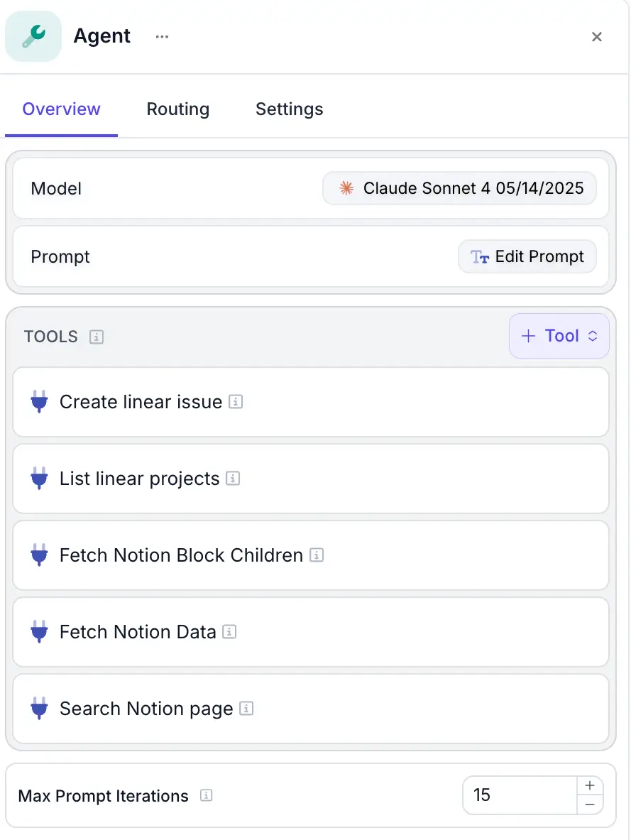631x840 pixels.
Task: Open the Settings tab
Action: click(289, 109)
